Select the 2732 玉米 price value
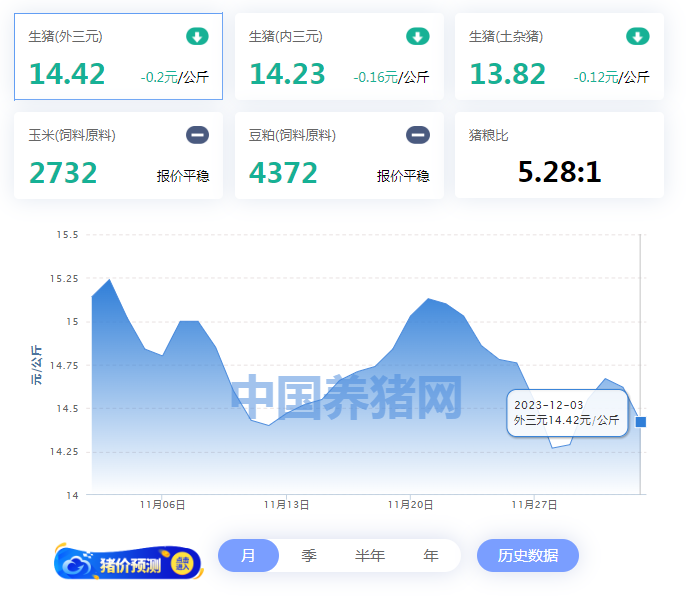 63,173
